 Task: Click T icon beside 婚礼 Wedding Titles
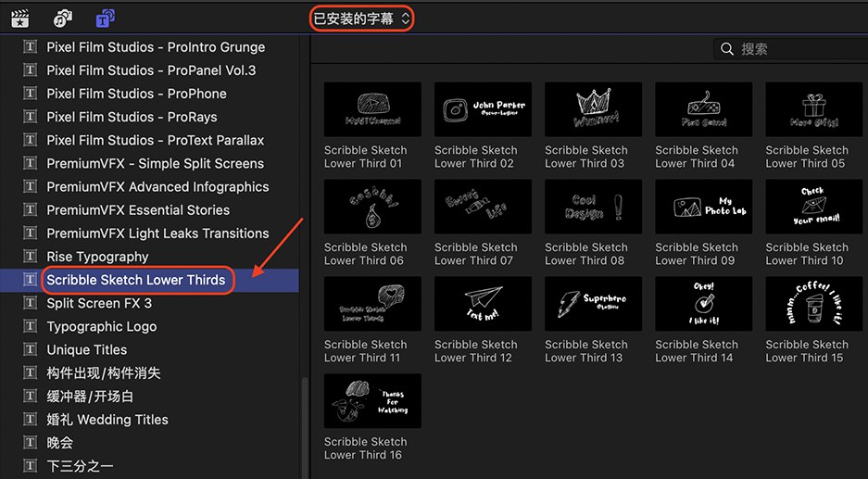pos(30,419)
